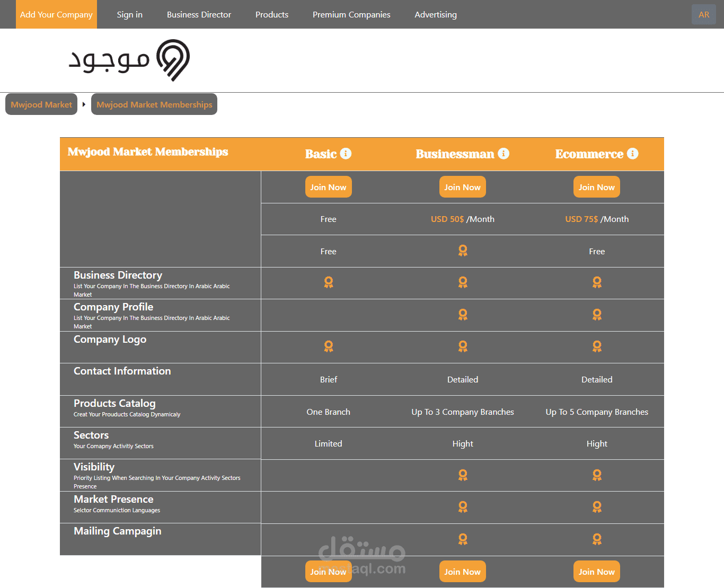The image size is (724, 588).
Task: Open the Products menu item
Action: 272,14
